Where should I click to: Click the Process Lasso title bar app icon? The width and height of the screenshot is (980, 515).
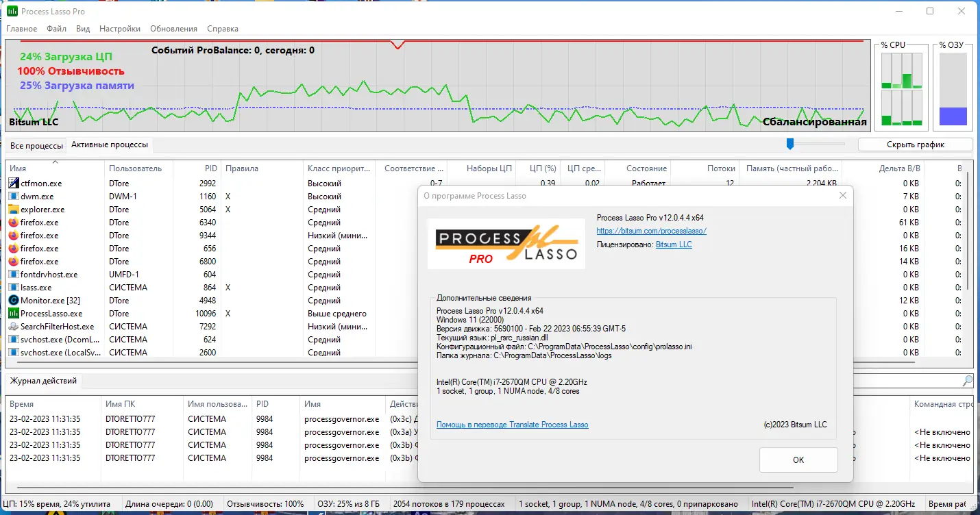pyautogui.click(x=12, y=12)
